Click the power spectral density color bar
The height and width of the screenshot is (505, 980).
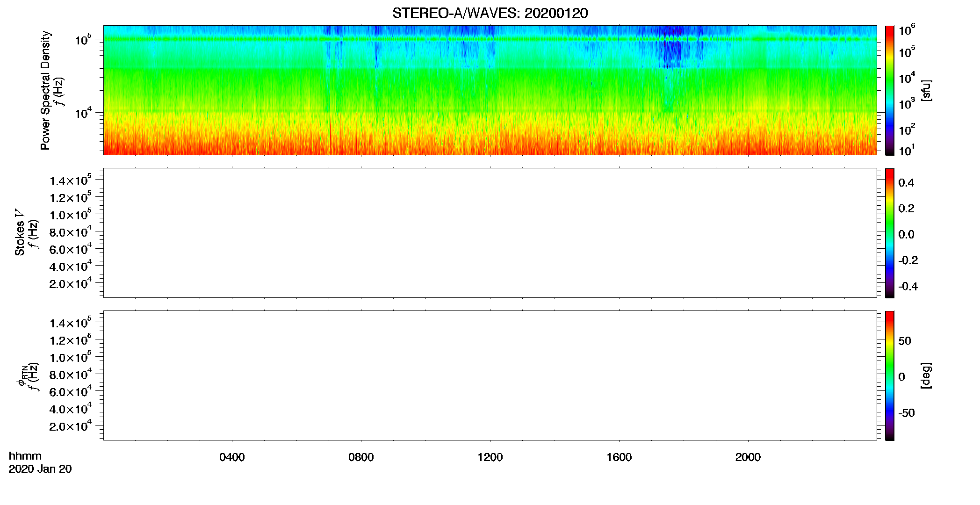(889, 90)
